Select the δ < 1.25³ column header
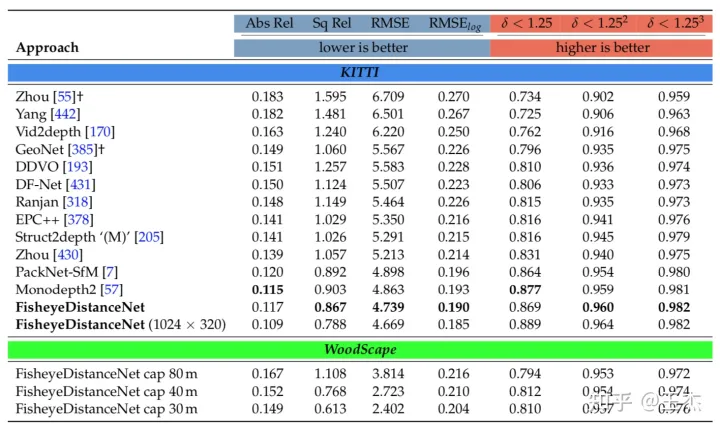Screen dimensions: 720x431 click(675, 22)
